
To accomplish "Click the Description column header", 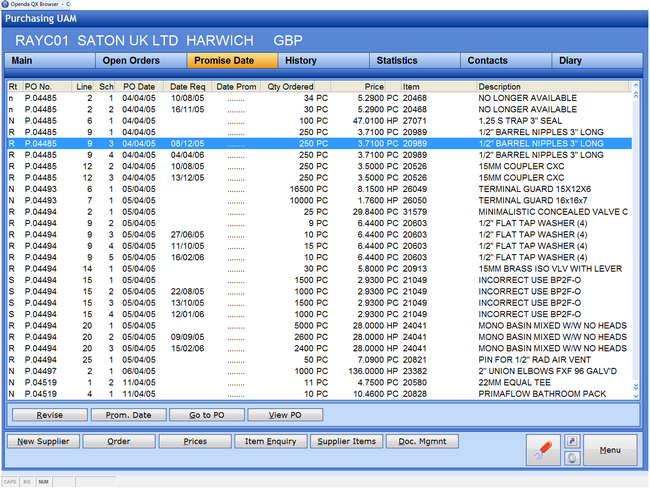I will (x=553, y=87).
